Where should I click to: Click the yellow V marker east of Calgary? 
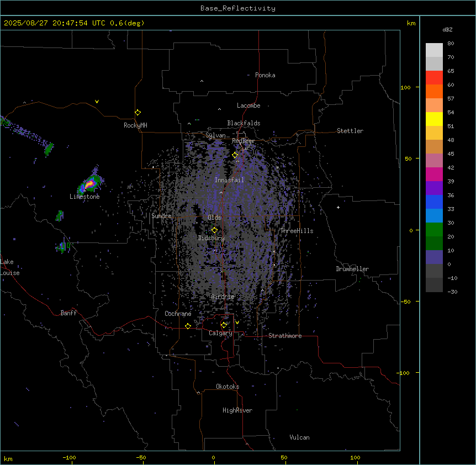pos(237,323)
